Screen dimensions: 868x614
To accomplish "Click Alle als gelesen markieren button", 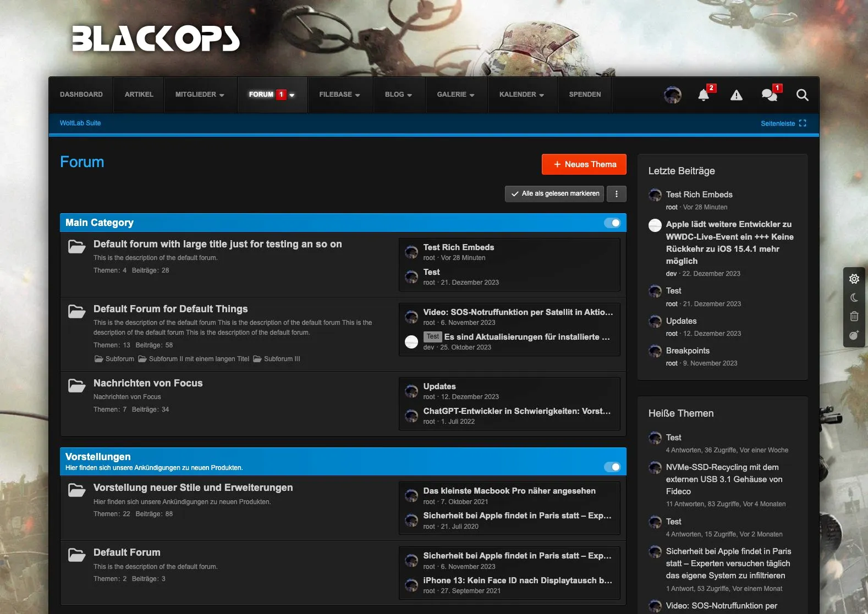I will pyautogui.click(x=554, y=193).
